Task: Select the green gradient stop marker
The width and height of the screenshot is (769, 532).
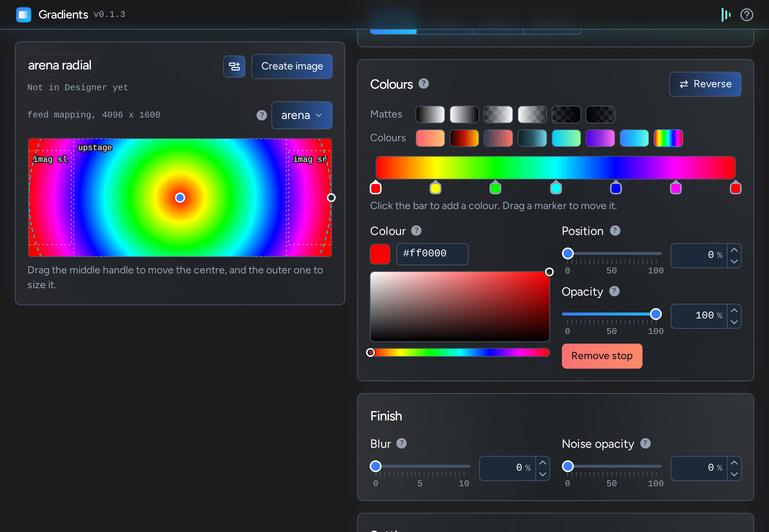Action: tap(495, 188)
